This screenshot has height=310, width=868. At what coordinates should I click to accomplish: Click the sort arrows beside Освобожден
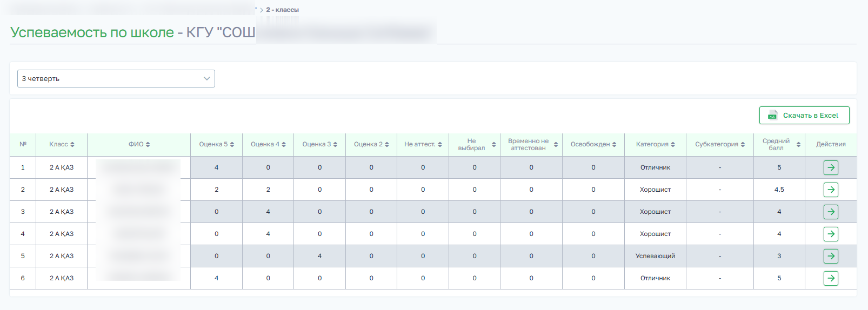[x=614, y=145]
